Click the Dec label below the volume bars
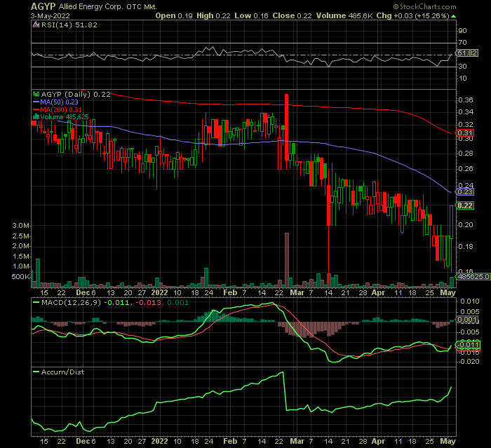Viewport: 491px width, 448px height. coord(83,292)
